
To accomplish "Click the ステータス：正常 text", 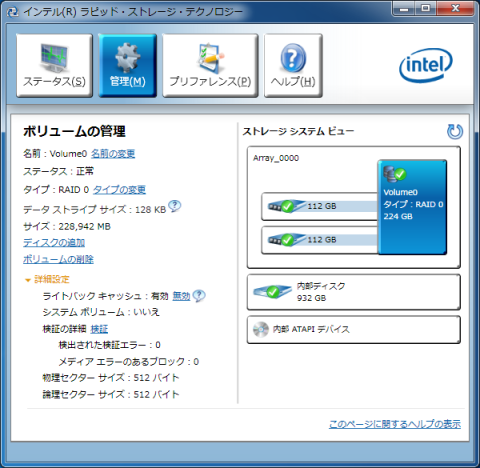I will (x=58, y=171).
